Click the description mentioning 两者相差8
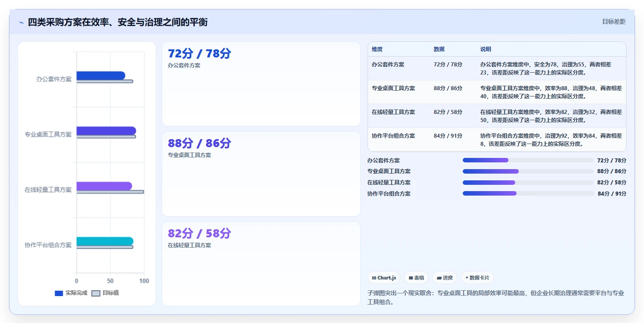 (x=551, y=140)
